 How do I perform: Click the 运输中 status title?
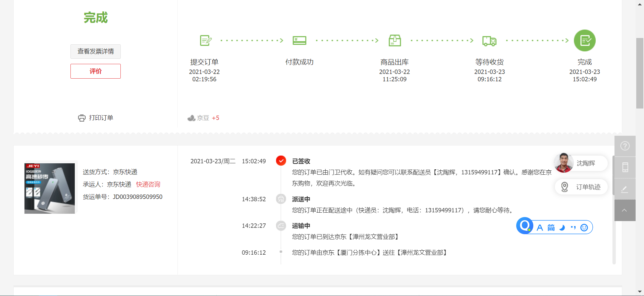(301, 226)
